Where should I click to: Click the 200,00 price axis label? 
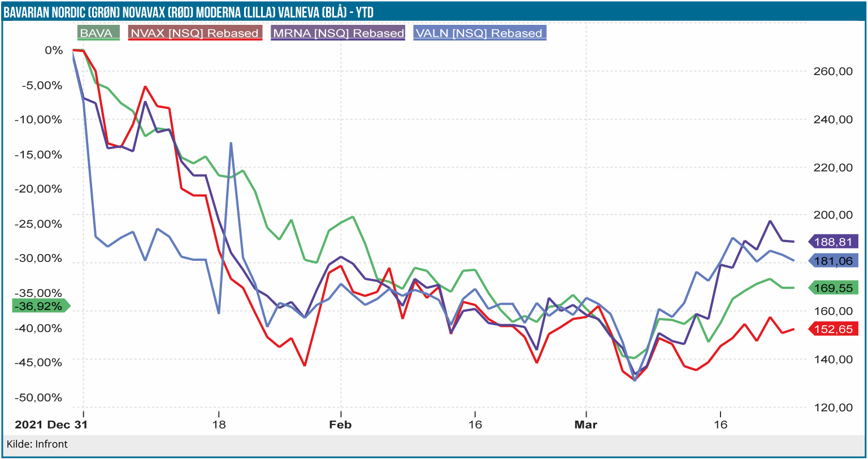click(x=833, y=215)
